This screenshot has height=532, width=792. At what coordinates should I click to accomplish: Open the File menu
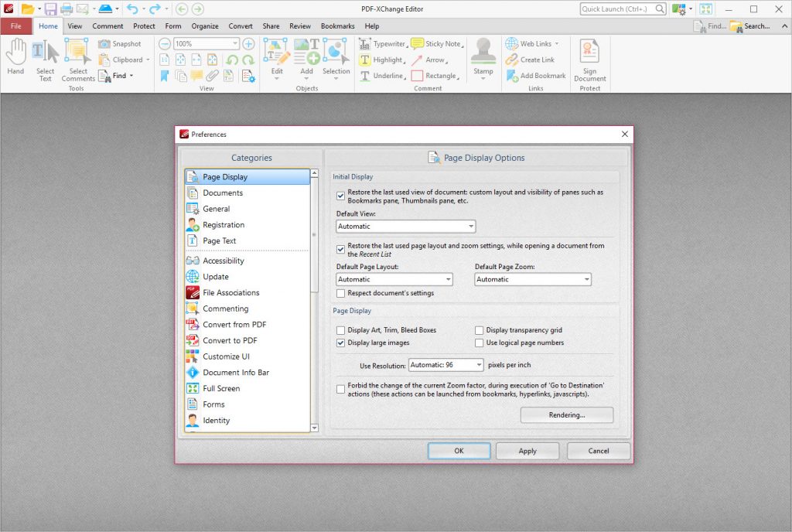point(16,26)
